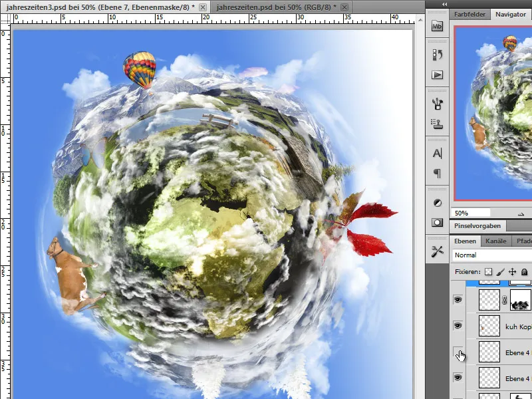The height and width of the screenshot is (399, 532).
Task: Switch to the Kanäle panel tab
Action: pos(495,241)
